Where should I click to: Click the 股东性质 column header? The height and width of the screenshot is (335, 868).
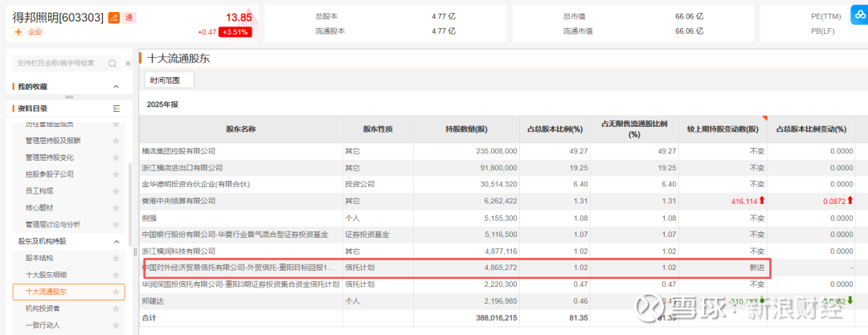378,129
